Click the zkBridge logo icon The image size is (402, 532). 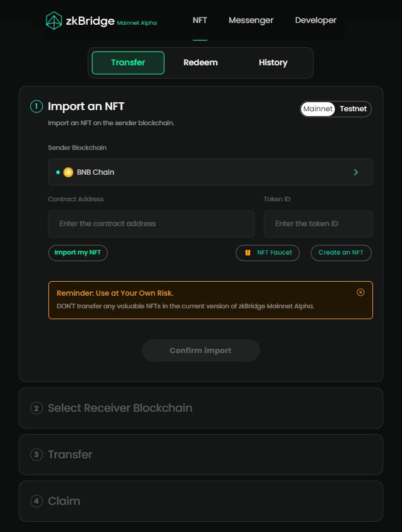tap(54, 21)
